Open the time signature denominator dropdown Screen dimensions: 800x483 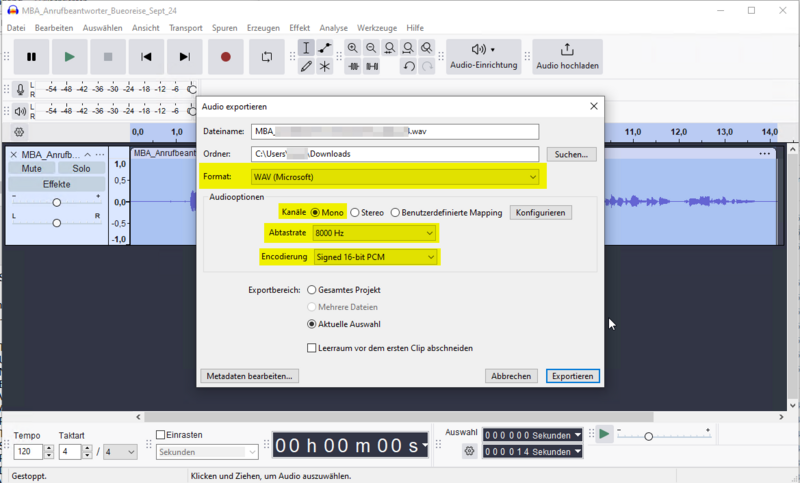[x=120, y=452]
